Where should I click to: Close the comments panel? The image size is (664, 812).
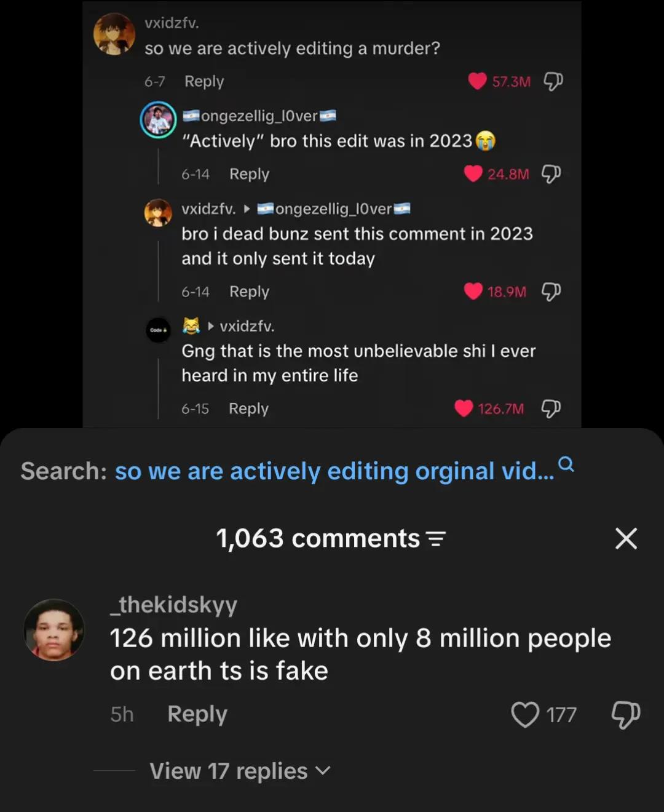pyautogui.click(x=626, y=538)
